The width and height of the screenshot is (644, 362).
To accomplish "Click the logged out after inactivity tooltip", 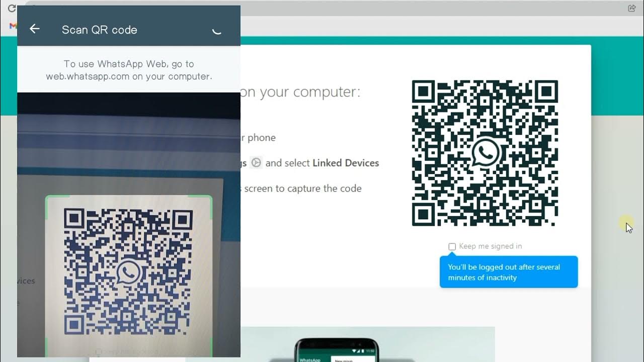I will tap(509, 272).
